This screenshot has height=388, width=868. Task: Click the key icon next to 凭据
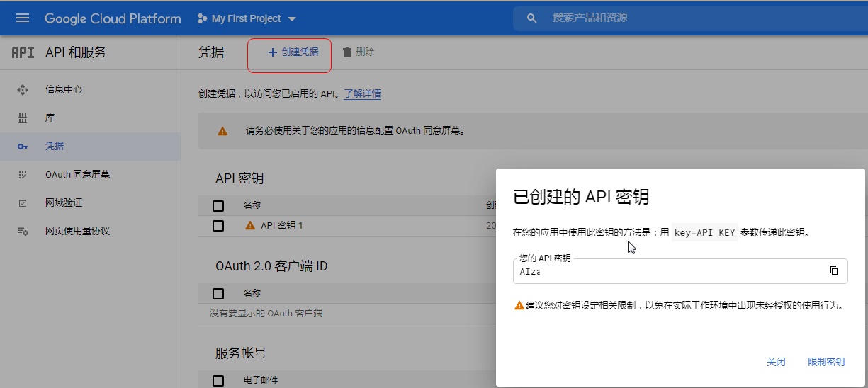(22, 147)
